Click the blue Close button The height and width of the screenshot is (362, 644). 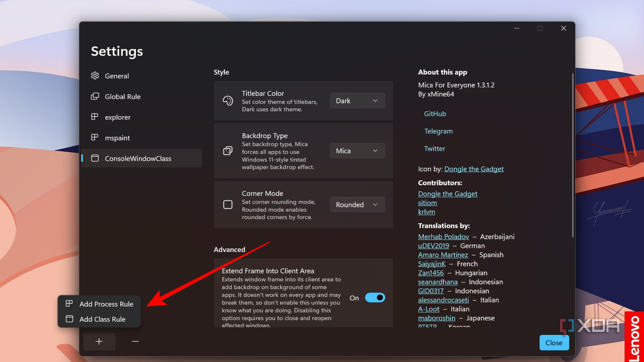[554, 342]
